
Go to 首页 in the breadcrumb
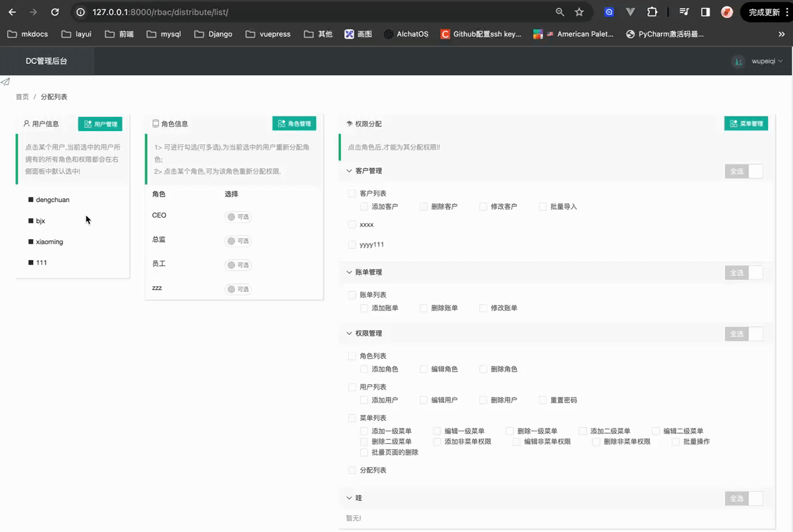[x=22, y=97]
